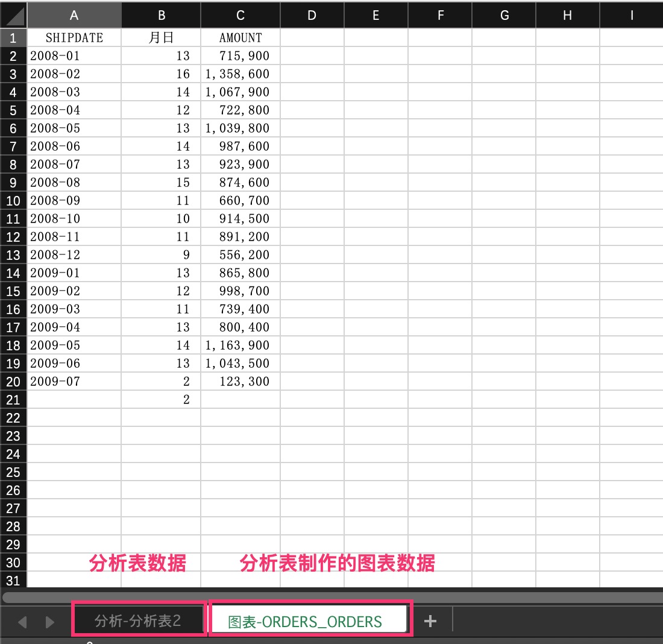The image size is (663, 644).
Task: Click the AMOUNT header cell
Action: pyautogui.click(x=240, y=37)
